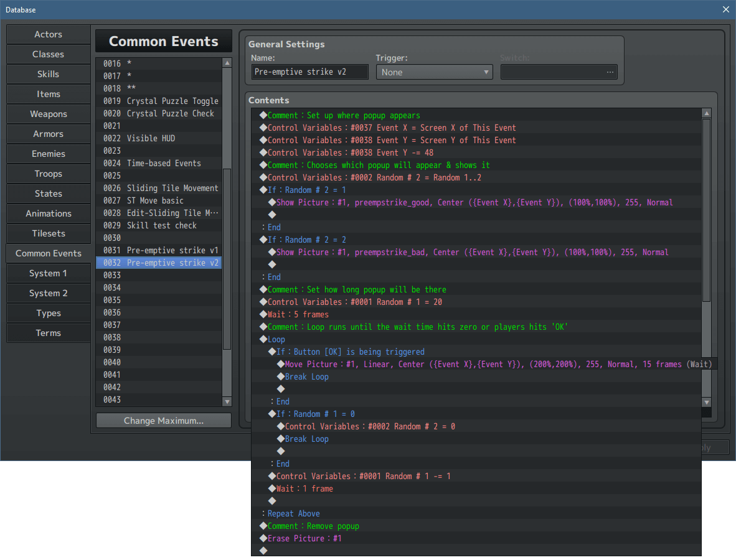Select the Animations tab
Screen dimensions: 736x560
[49, 214]
